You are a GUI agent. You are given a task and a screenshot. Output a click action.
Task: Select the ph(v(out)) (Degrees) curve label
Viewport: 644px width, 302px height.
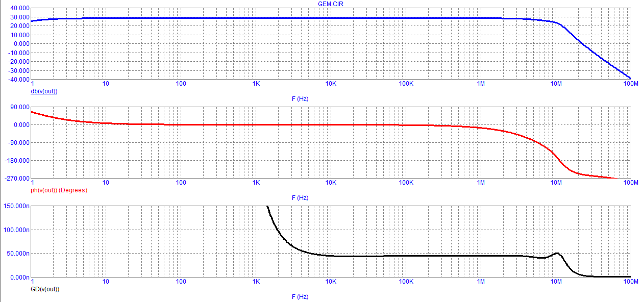(59, 190)
